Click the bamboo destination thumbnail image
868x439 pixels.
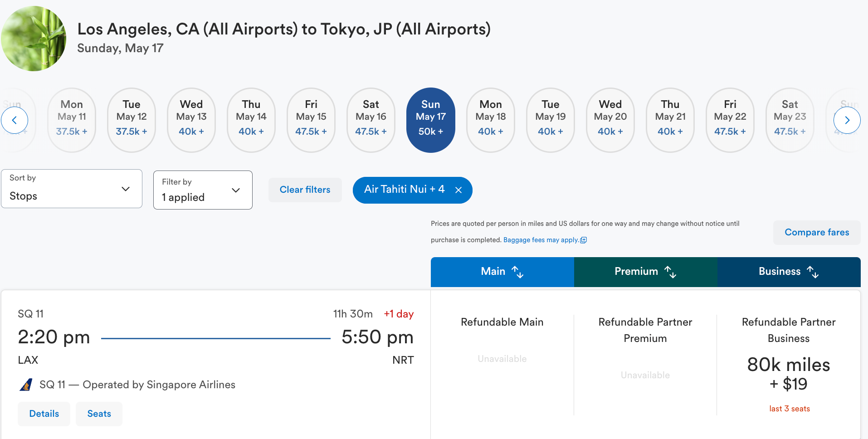click(34, 39)
